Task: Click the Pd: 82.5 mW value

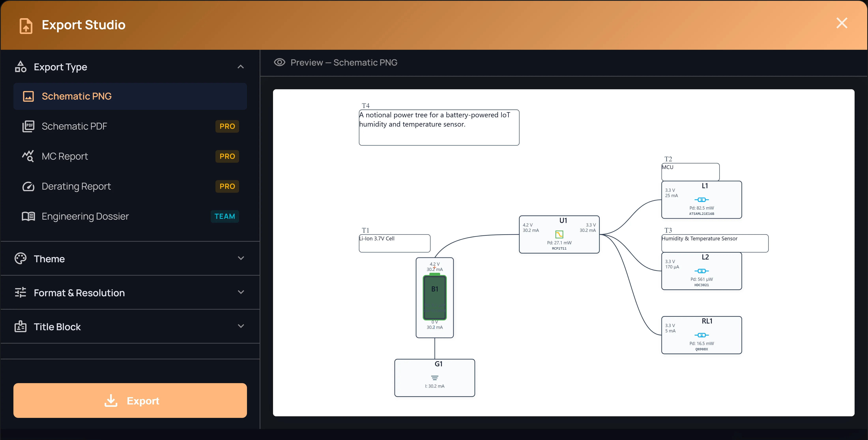Action: click(x=702, y=208)
